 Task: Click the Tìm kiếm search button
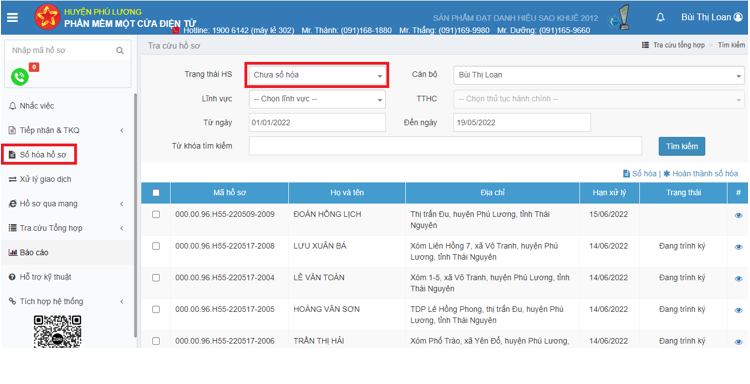pos(682,146)
